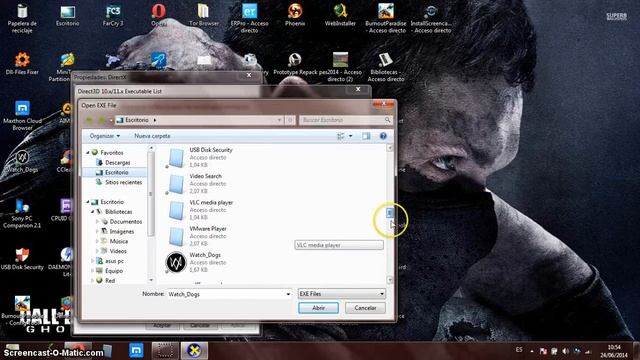Click the back navigation arrow button
This screenshot has width=640, height=360.
tap(89, 120)
